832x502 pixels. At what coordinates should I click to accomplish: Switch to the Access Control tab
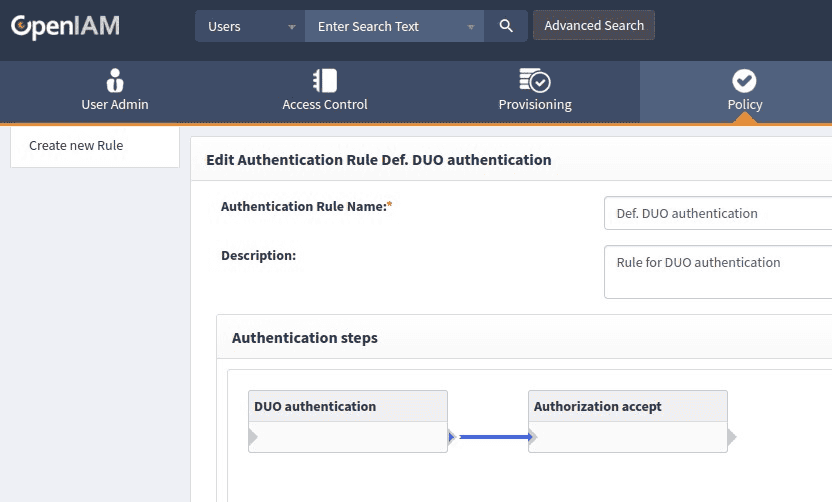click(325, 91)
